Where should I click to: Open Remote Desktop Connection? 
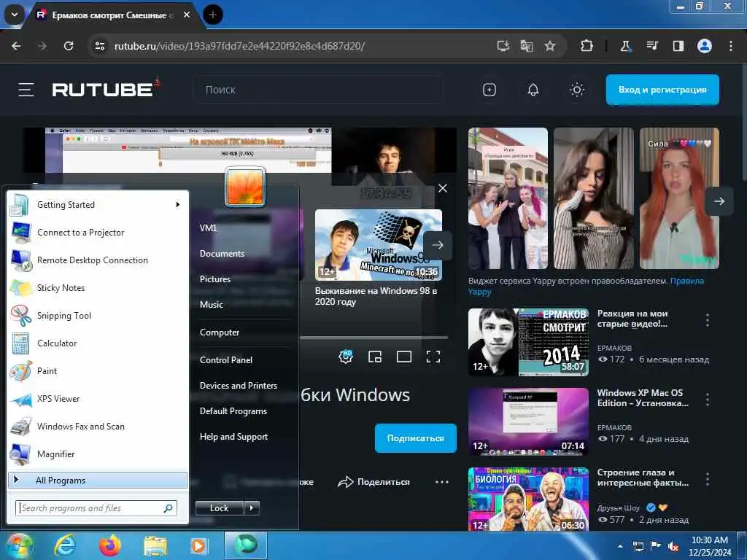click(x=97, y=260)
